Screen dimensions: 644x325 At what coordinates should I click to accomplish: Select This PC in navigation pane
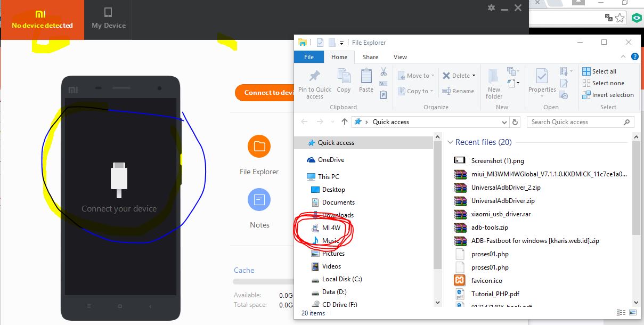click(x=323, y=177)
